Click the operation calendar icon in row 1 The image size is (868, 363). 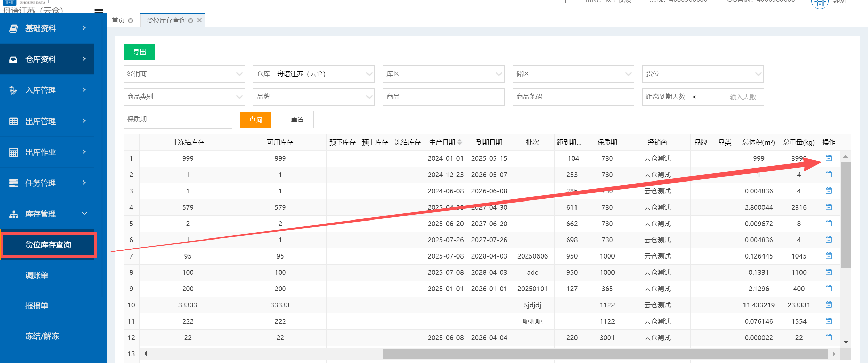coord(828,158)
